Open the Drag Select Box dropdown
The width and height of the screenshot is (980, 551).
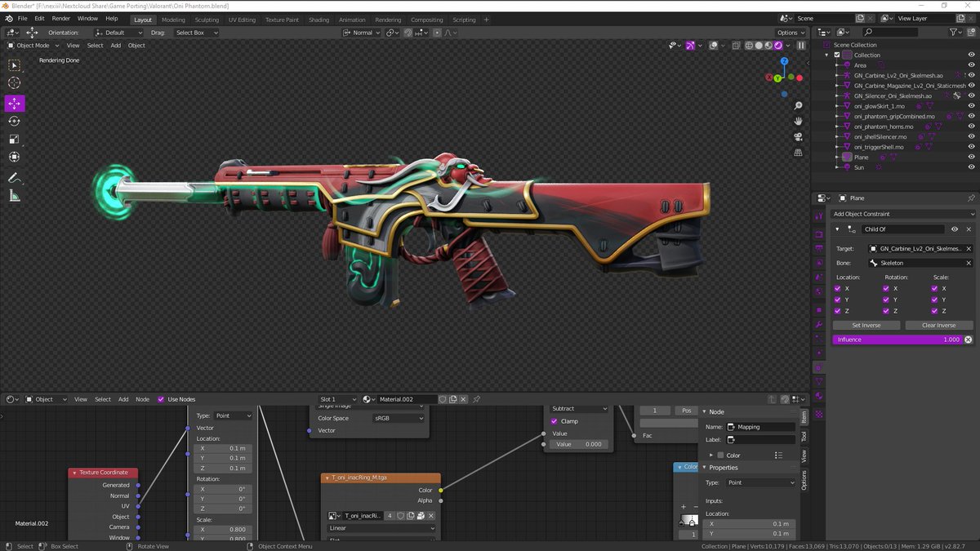pos(197,33)
